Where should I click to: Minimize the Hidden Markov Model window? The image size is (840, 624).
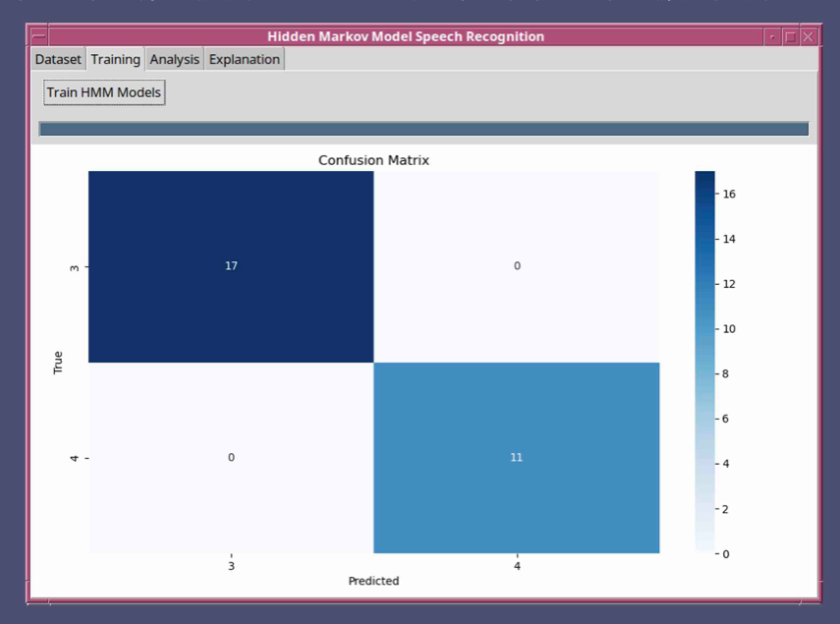pos(772,36)
